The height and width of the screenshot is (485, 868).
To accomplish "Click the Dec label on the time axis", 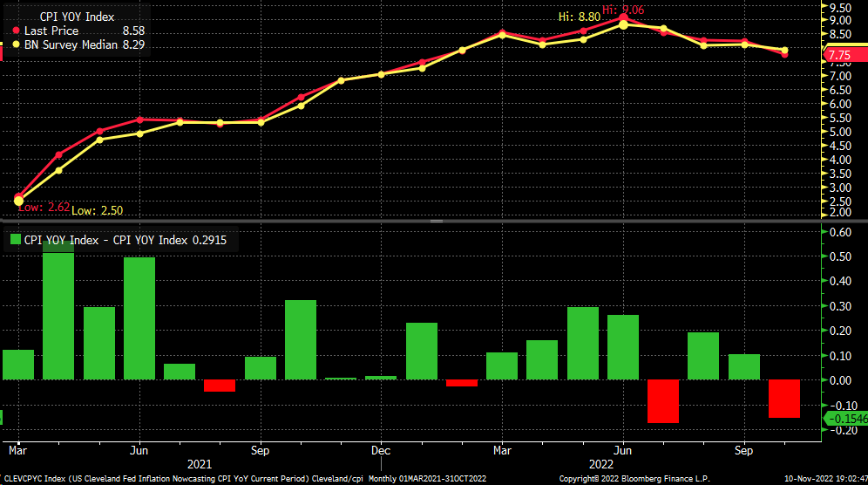I will [381, 451].
